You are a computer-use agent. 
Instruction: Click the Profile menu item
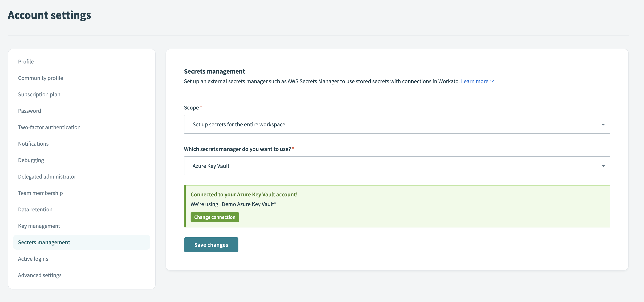click(25, 61)
